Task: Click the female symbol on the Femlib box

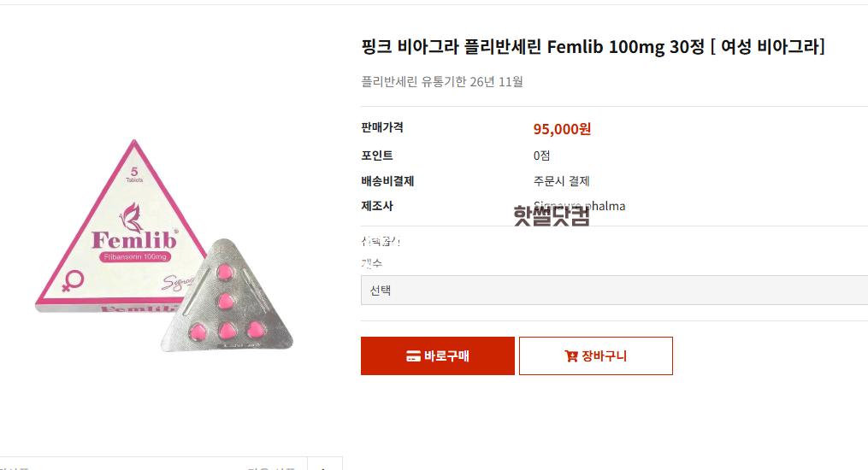Action: 72,280
